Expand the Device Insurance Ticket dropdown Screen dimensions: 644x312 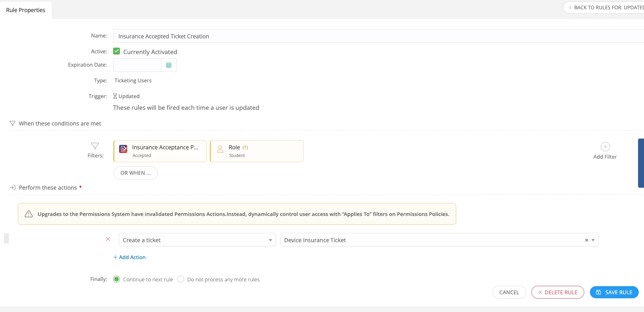coord(593,240)
